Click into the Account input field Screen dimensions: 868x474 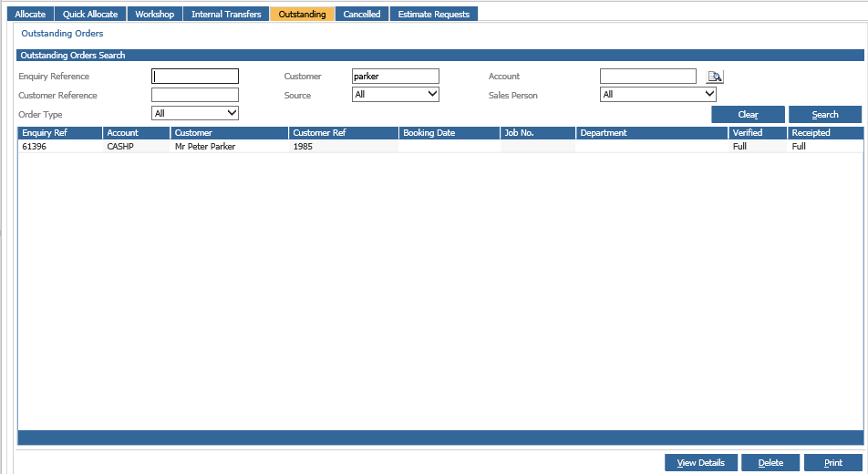[x=647, y=76]
